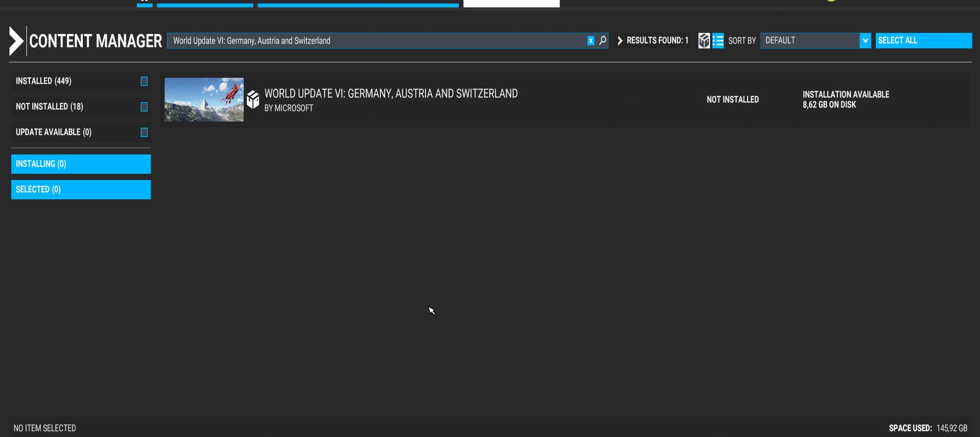Select the World Update VI title row
980x437 pixels.
(x=390, y=94)
